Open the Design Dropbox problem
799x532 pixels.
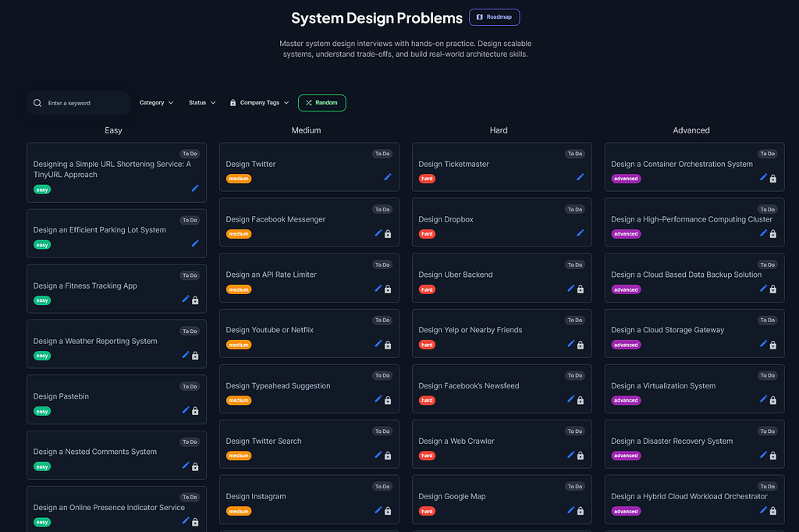[446, 219]
